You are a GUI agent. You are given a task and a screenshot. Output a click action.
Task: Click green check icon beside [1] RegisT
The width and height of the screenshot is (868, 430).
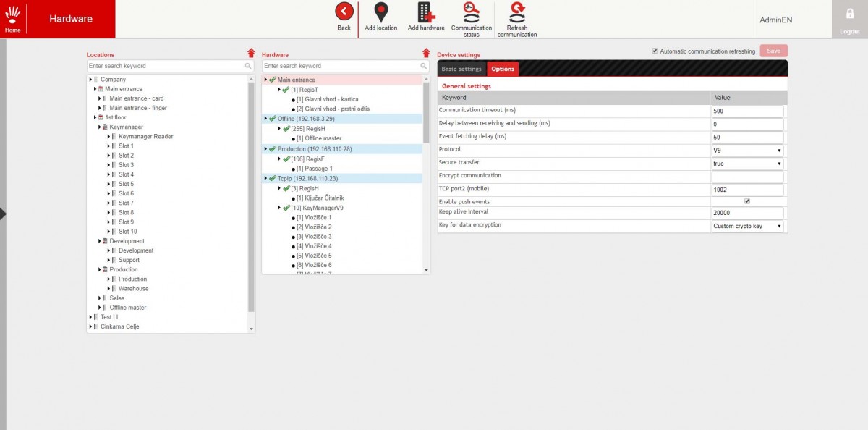tap(286, 89)
